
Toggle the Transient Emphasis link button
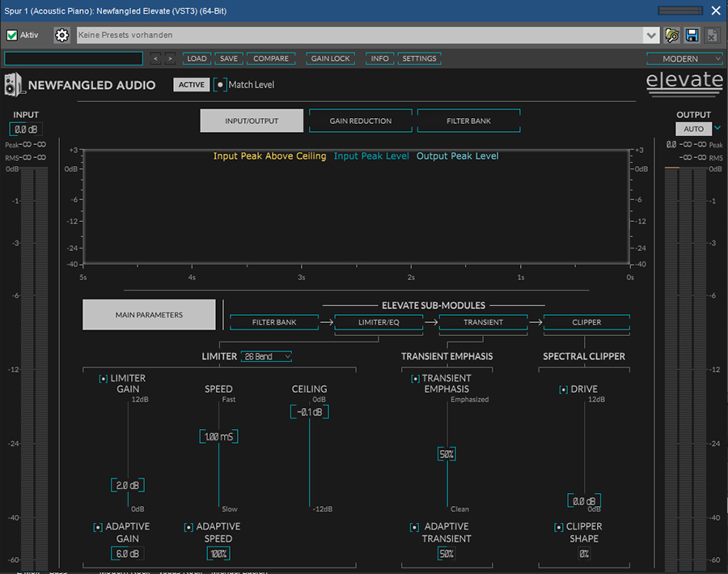[415, 379]
